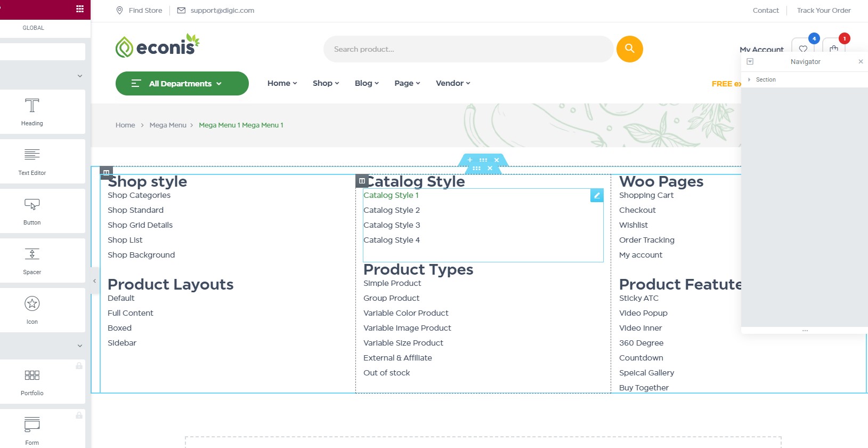Select the Portfolio widget

click(32, 381)
